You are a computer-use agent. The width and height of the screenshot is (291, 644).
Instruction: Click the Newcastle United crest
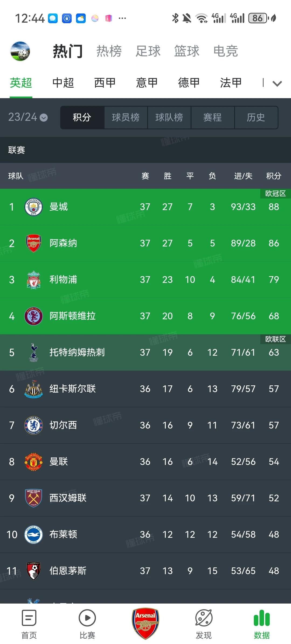tap(33, 389)
